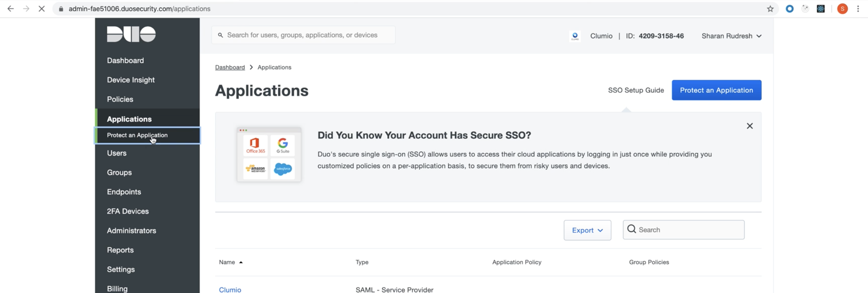Viewport: 868px width, 293px height.
Task: Open the Export dropdown
Action: 587,230
